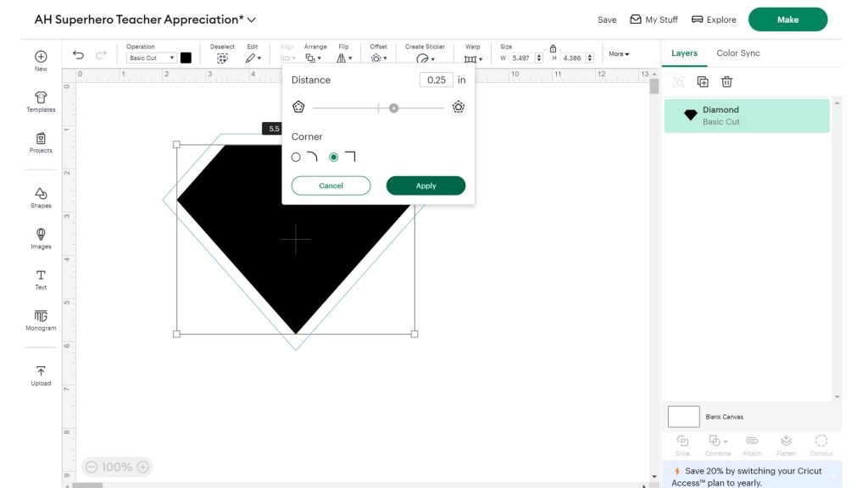The image size is (868, 488).
Task: Select the sharp corner option
Action: (334, 157)
